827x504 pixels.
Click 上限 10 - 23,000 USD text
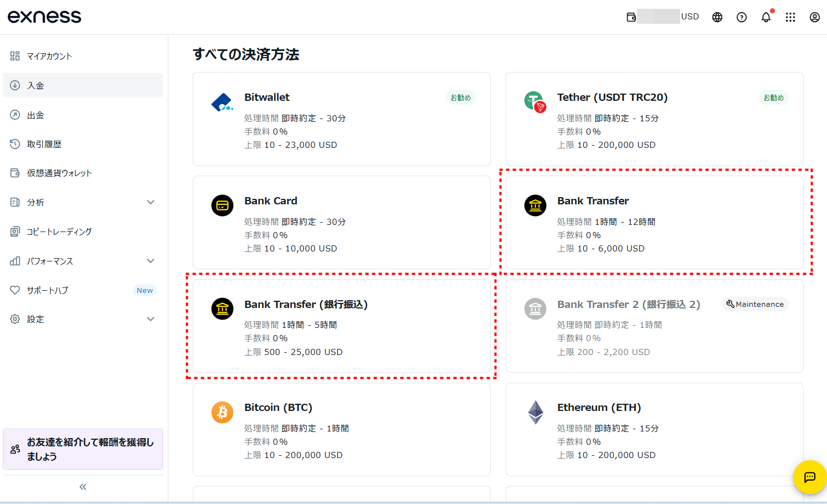[291, 145]
